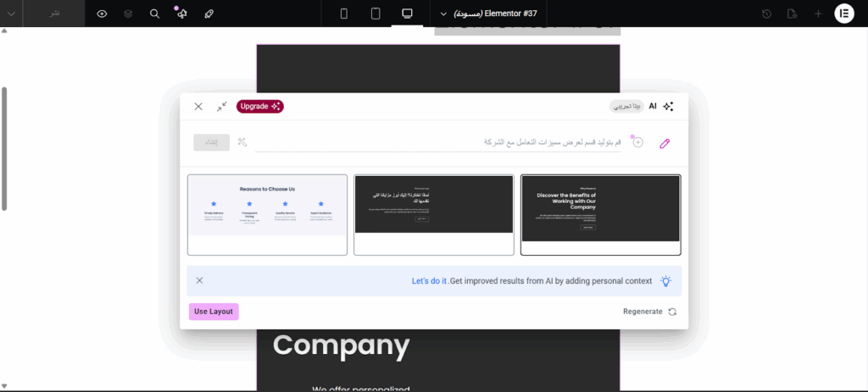868x392 pixels.
Task: Open the Structure layers icon in the toolbar
Action: pos(128,14)
